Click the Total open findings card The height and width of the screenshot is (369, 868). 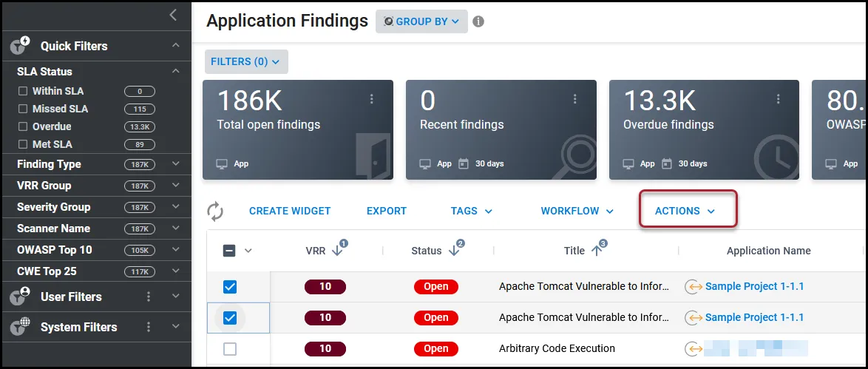(298, 129)
